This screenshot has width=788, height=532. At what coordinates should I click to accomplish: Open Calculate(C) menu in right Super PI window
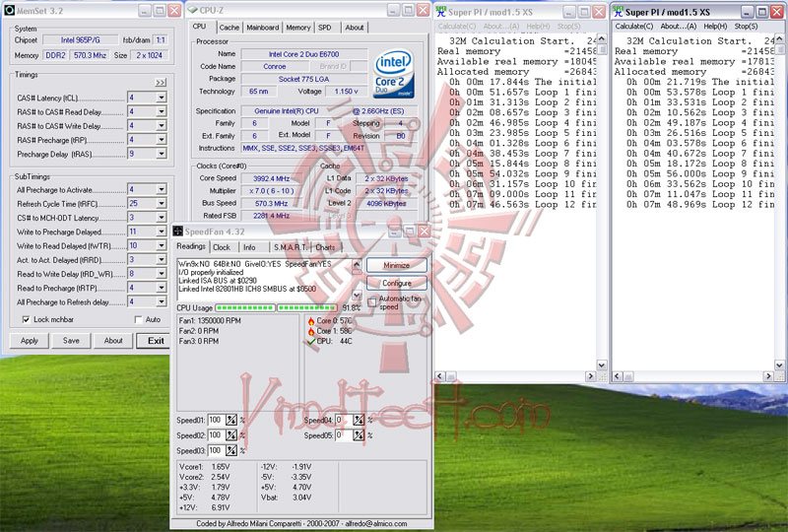click(x=634, y=27)
